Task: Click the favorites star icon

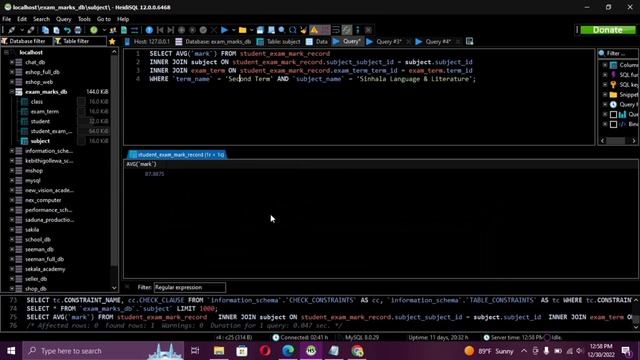Action: [x=112, y=41]
